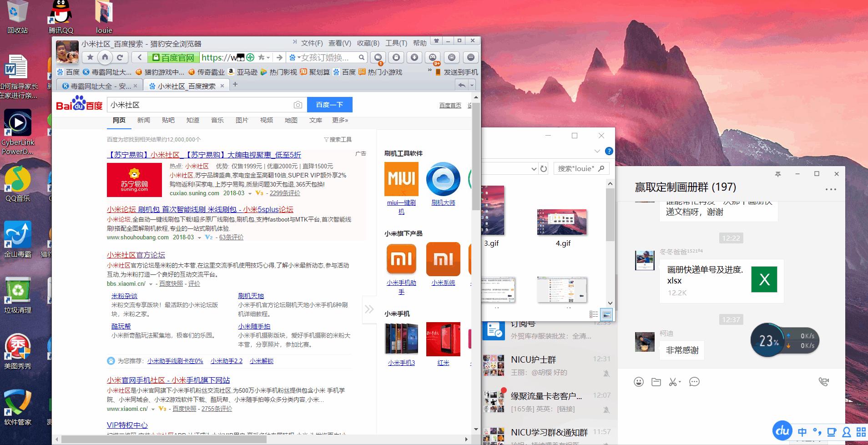Image resolution: width=868 pixels, height=445 pixels.
Task: Click the camera image-search icon in Baidu box
Action: point(298,105)
